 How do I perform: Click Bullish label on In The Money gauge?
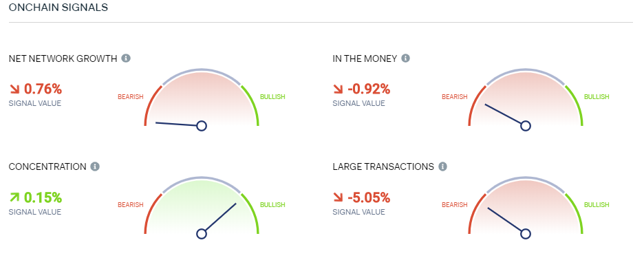tap(597, 97)
